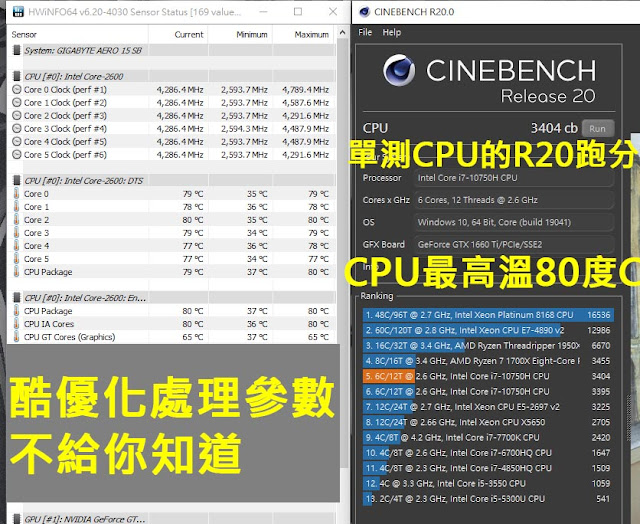Click the Cores x GHz field value
This screenshot has height=524, width=640.
tap(513, 200)
